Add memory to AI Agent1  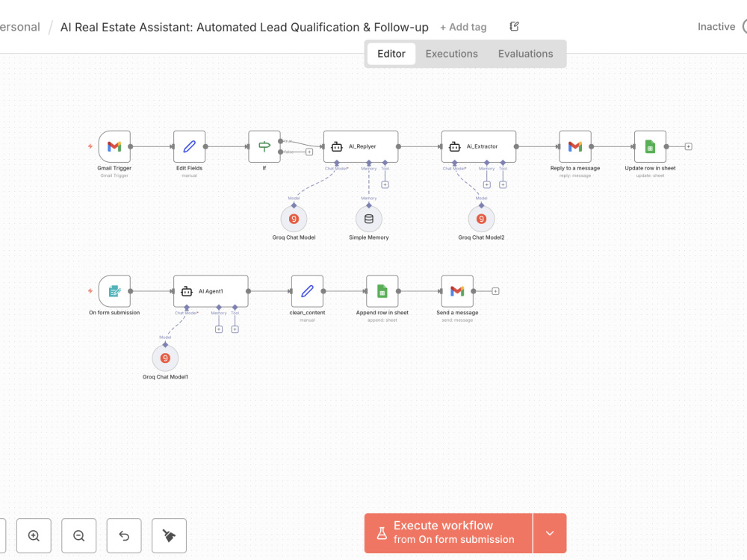click(219, 329)
